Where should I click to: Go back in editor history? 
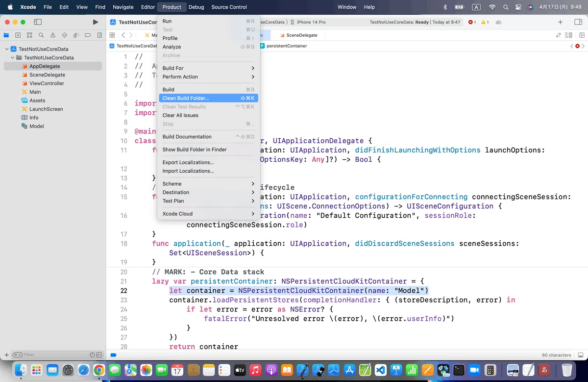[123, 35]
